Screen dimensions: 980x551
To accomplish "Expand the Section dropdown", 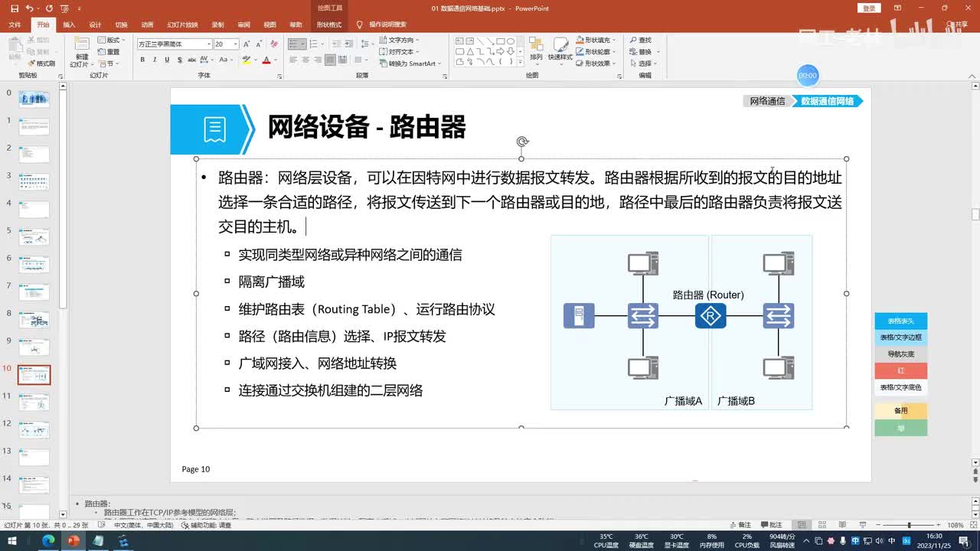I will [108, 64].
